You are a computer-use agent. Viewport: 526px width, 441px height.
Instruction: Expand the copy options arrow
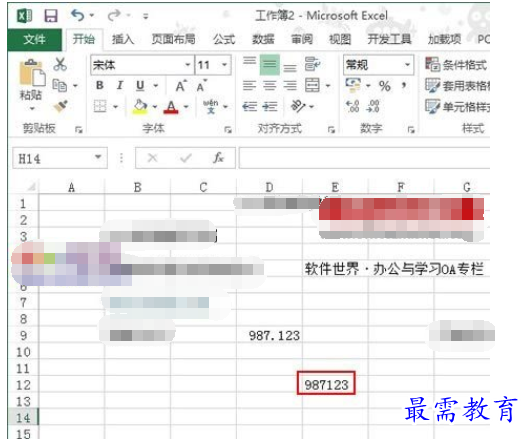[x=75, y=86]
